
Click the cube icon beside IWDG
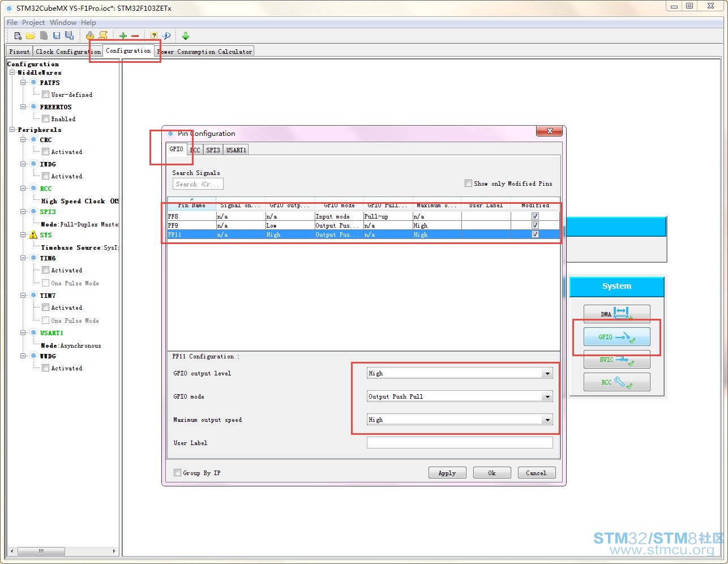(33, 164)
